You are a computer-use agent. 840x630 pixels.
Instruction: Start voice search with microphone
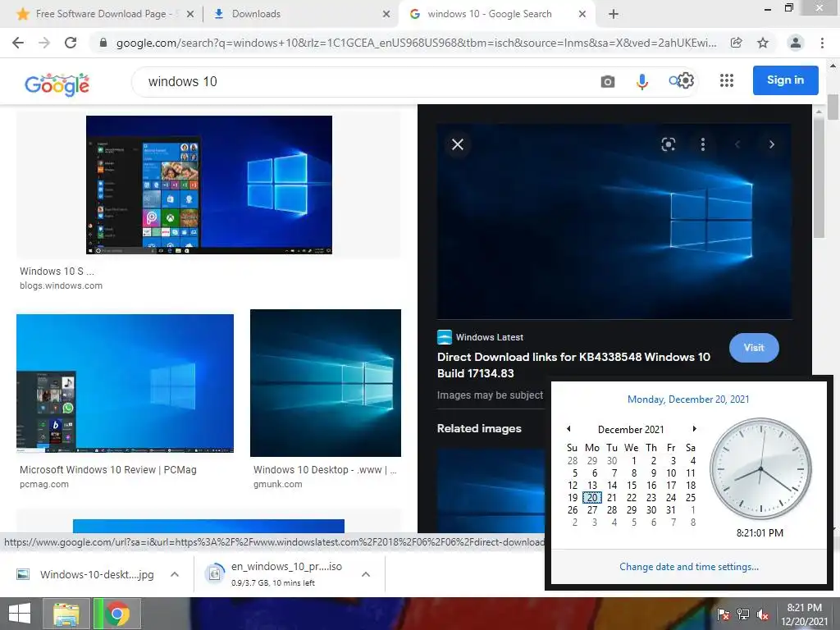pyautogui.click(x=641, y=81)
